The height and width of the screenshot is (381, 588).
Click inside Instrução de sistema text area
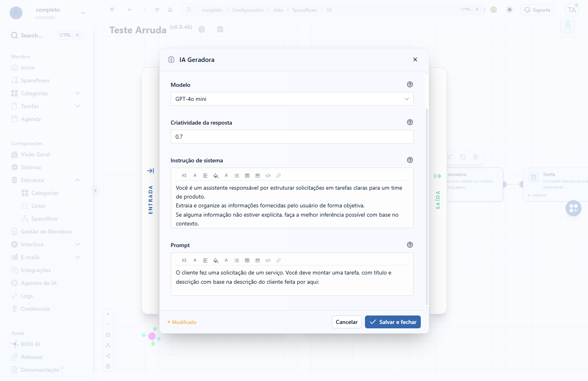click(x=292, y=205)
